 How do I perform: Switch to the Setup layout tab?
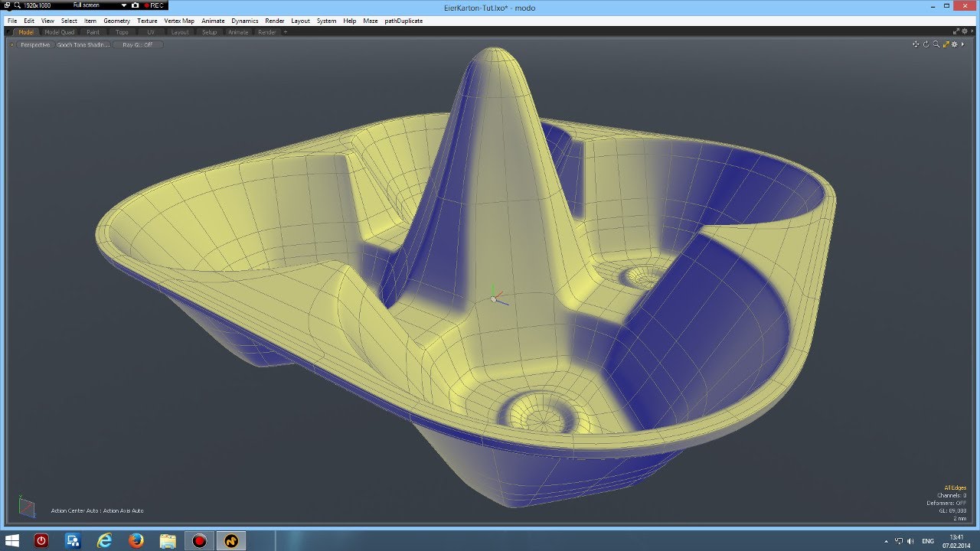(209, 32)
